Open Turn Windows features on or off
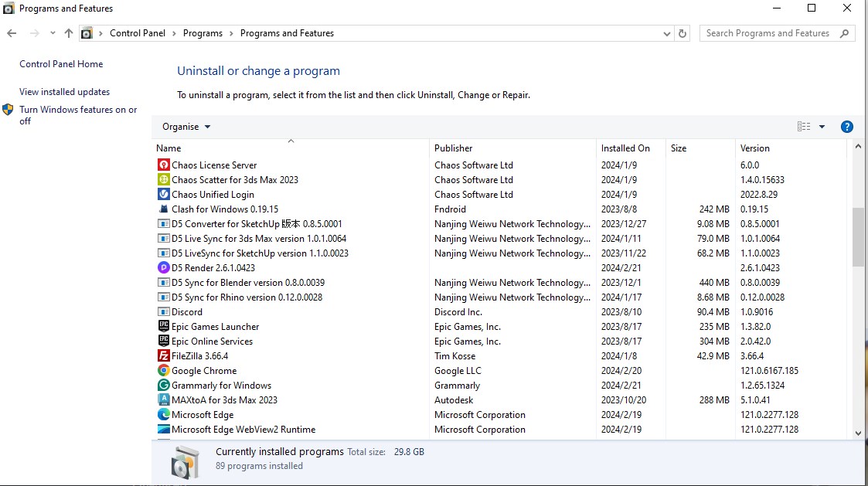The height and width of the screenshot is (486, 868). pos(78,115)
